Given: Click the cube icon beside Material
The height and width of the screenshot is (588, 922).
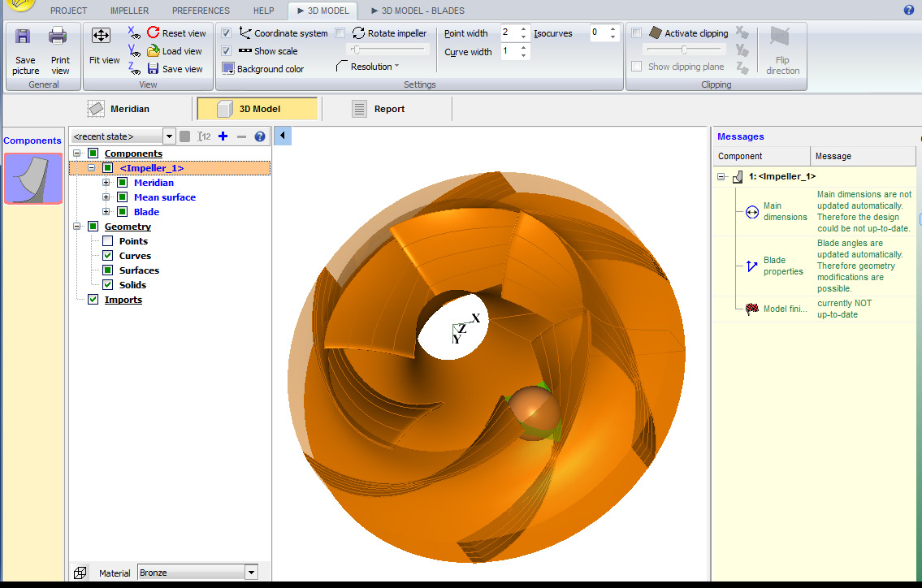Looking at the screenshot, I should [x=80, y=573].
